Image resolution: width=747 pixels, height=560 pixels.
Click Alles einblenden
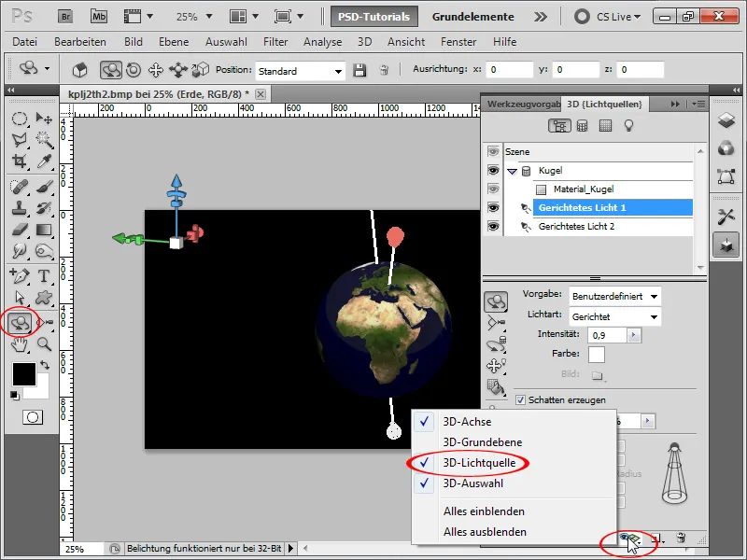(x=514, y=511)
